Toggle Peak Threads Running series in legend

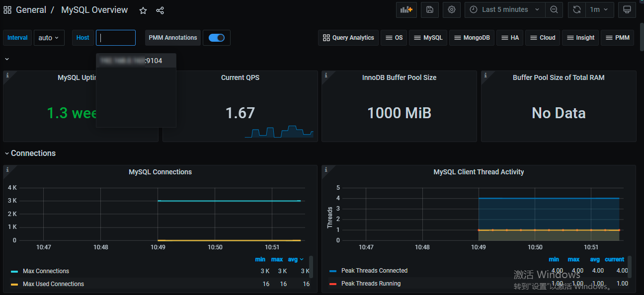[371, 284]
